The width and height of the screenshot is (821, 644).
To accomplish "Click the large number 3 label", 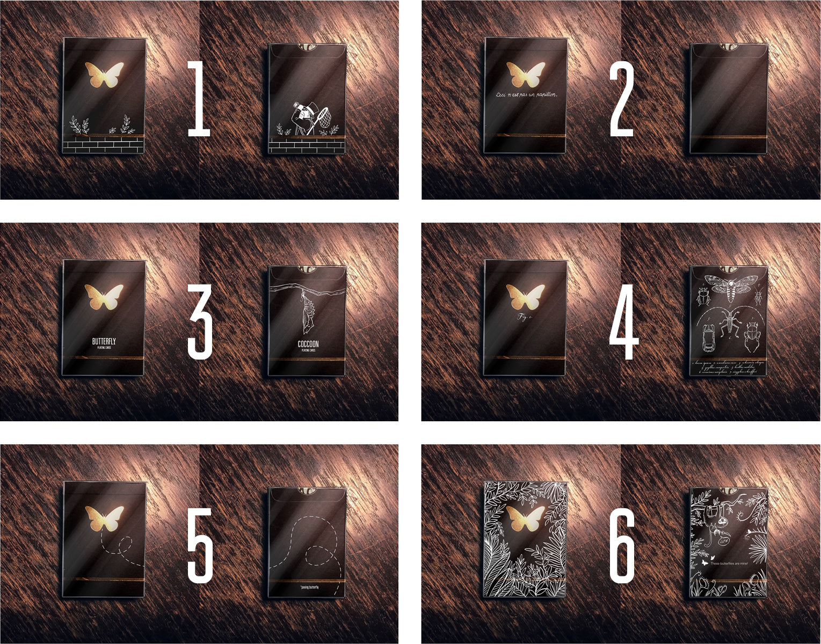I will tap(200, 321).
